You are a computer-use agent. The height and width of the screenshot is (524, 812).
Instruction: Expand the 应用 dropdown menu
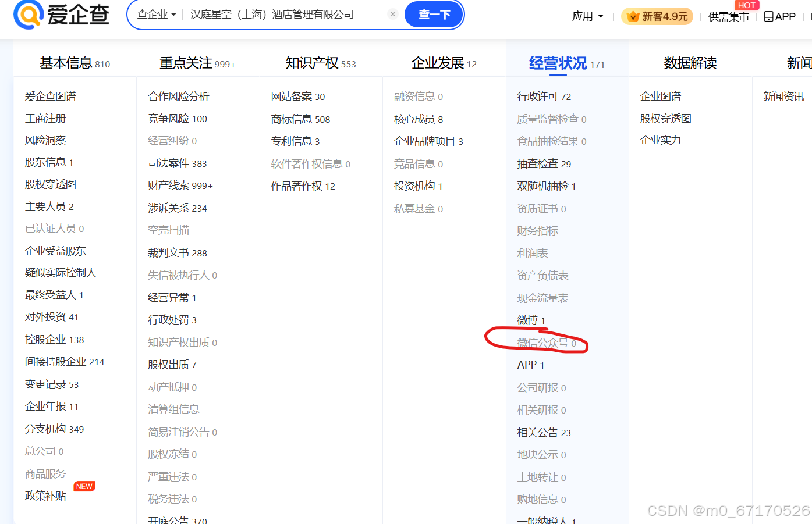click(587, 17)
